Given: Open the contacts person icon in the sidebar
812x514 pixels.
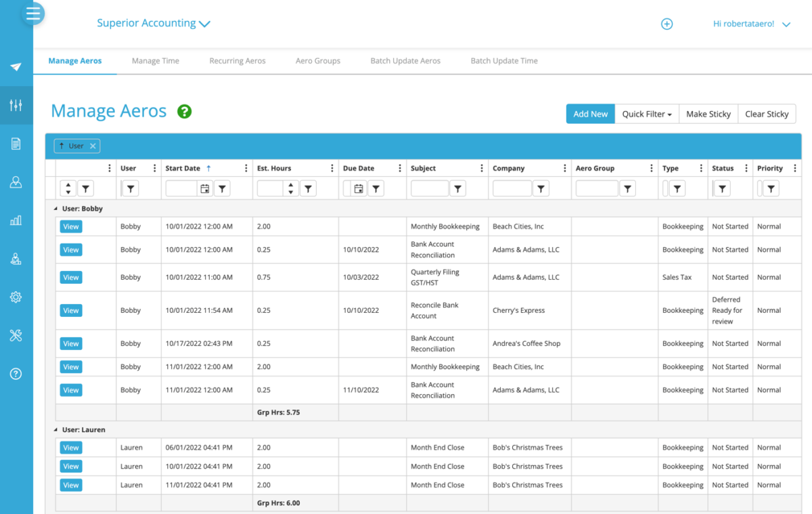Looking at the screenshot, I should [x=16, y=181].
